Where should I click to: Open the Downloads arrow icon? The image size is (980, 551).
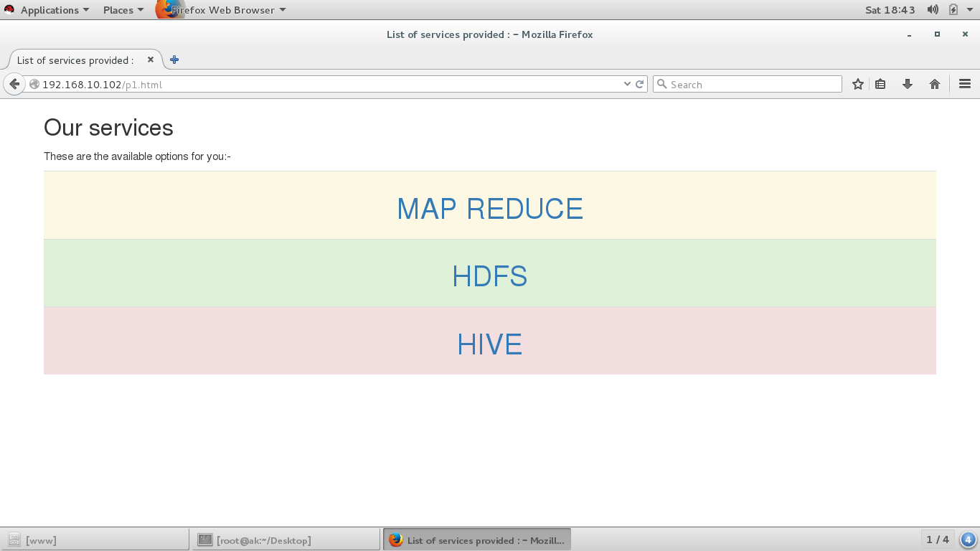[x=908, y=84]
